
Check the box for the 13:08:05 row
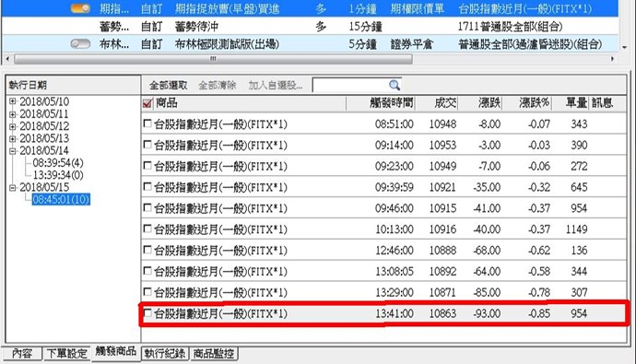tap(147, 271)
